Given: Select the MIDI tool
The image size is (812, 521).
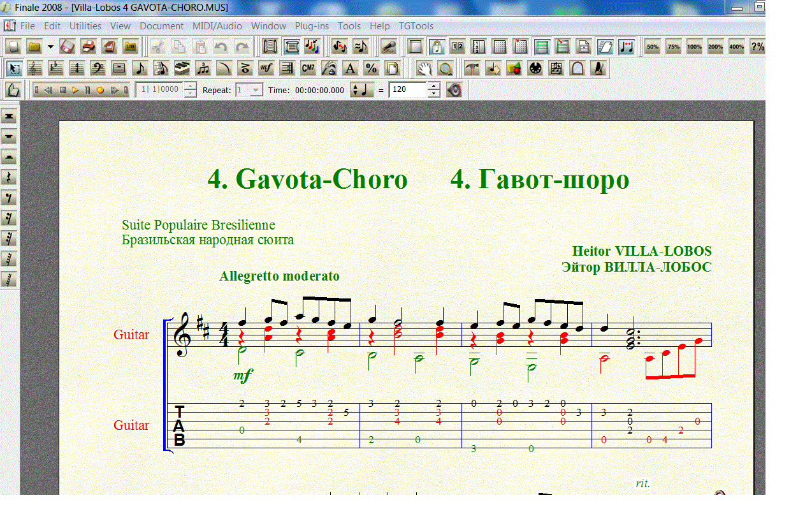Looking at the screenshot, I should coord(535,68).
